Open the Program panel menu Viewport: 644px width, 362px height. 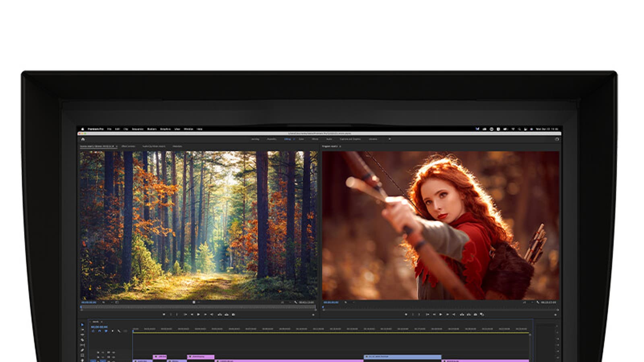pyautogui.click(x=340, y=146)
